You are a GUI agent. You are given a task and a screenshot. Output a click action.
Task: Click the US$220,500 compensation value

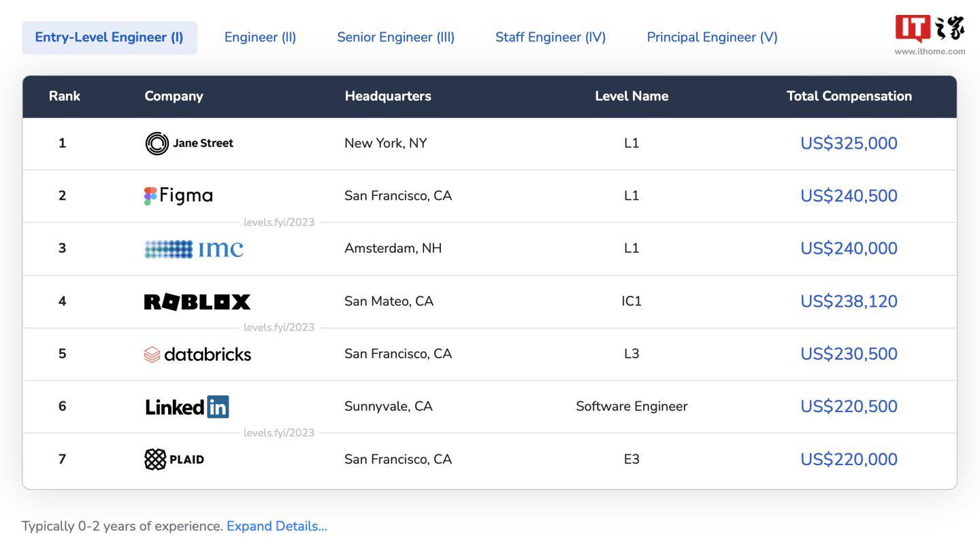(x=849, y=406)
